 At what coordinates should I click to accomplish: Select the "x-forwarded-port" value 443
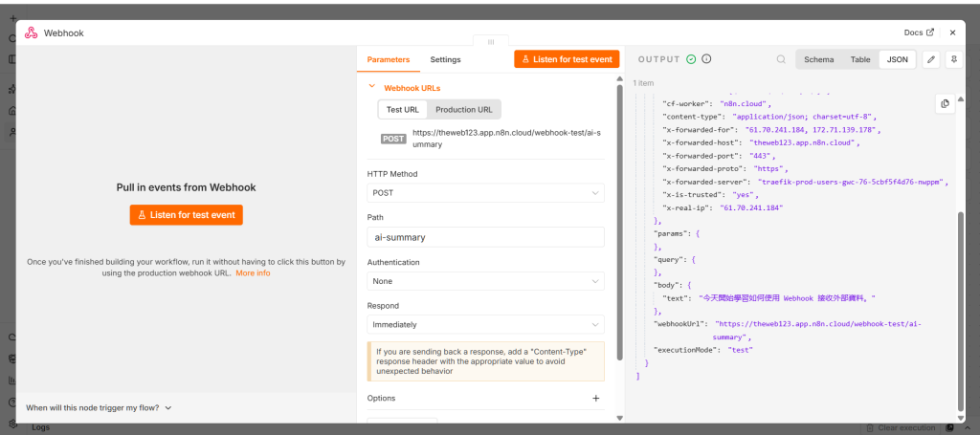(762, 156)
